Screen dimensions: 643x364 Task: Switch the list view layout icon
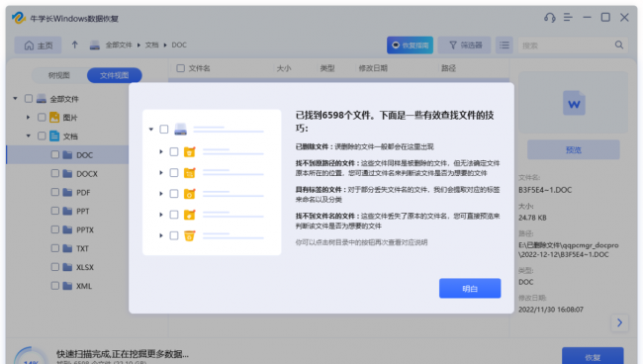tap(505, 45)
